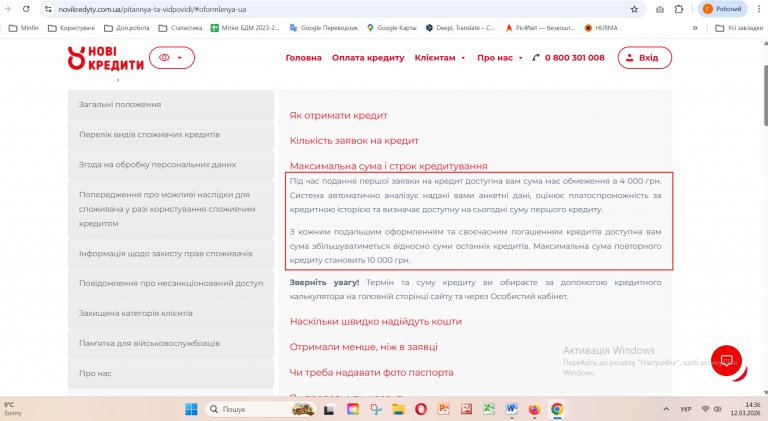Show more bookmarks with the double chevron
The height and width of the screenshot is (421, 768).
695,28
